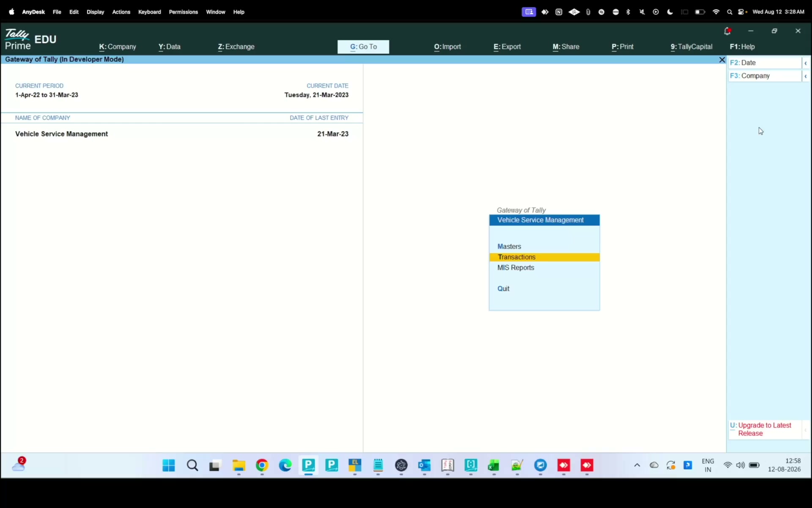Click the paperclip icon in macOS menu bar
This screenshot has height=508, width=812.
click(x=588, y=12)
